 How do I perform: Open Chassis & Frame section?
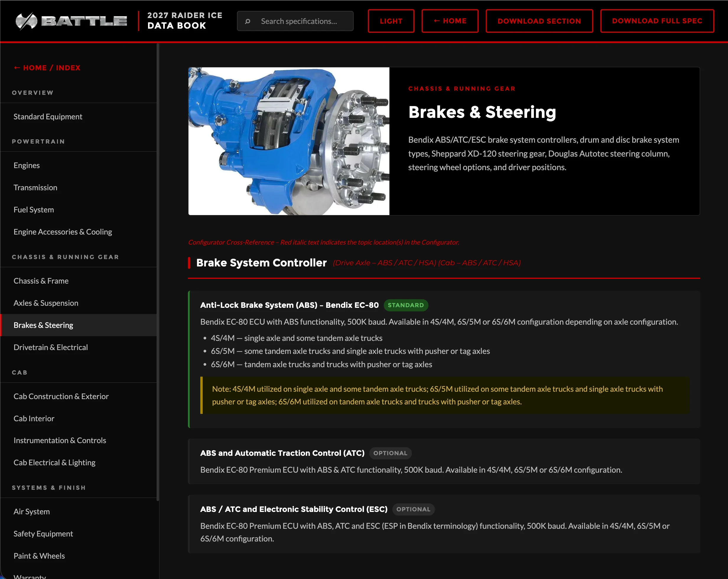click(x=78, y=281)
